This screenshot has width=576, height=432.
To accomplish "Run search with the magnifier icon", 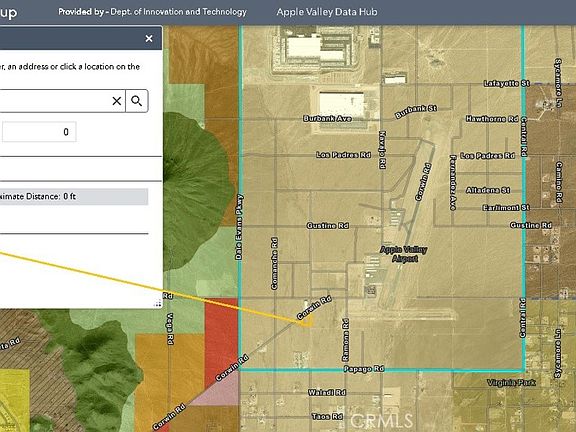I will click(x=137, y=101).
